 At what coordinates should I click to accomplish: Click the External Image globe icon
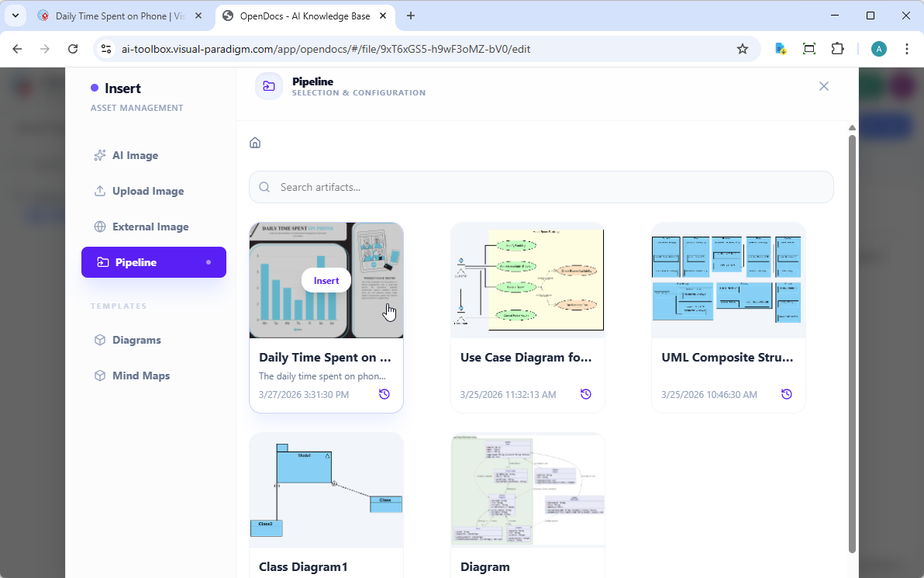click(x=99, y=227)
